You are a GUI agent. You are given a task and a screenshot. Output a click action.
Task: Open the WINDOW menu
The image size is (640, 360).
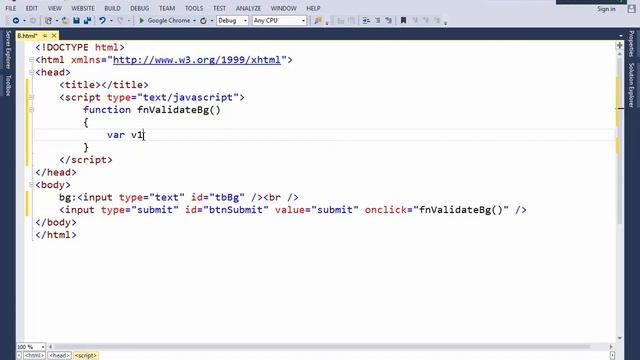[x=284, y=8]
